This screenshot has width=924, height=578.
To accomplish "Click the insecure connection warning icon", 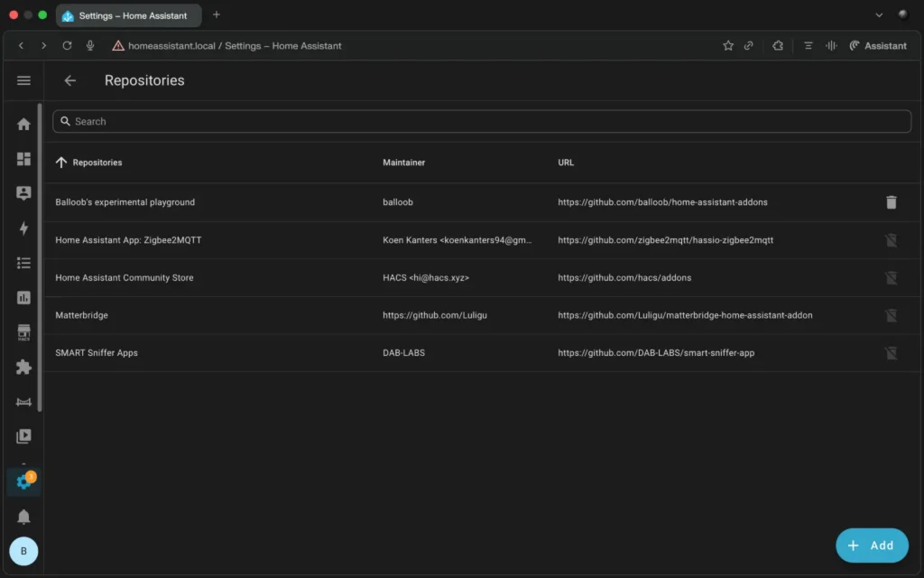I will (118, 45).
